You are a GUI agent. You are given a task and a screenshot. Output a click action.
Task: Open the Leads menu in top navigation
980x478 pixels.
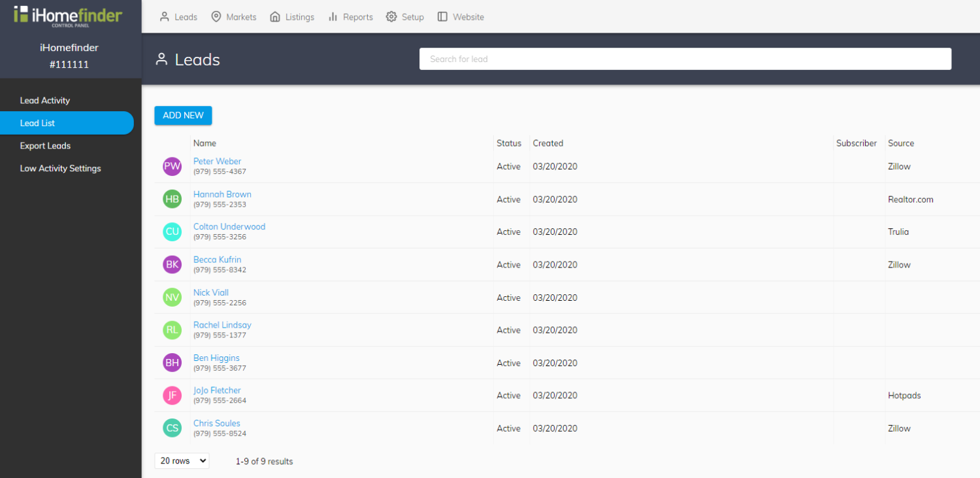(178, 17)
